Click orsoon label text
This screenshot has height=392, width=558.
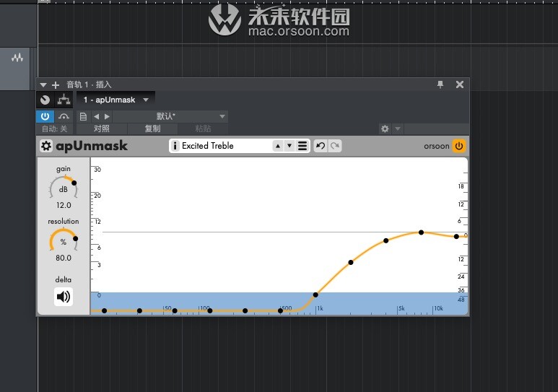click(436, 146)
